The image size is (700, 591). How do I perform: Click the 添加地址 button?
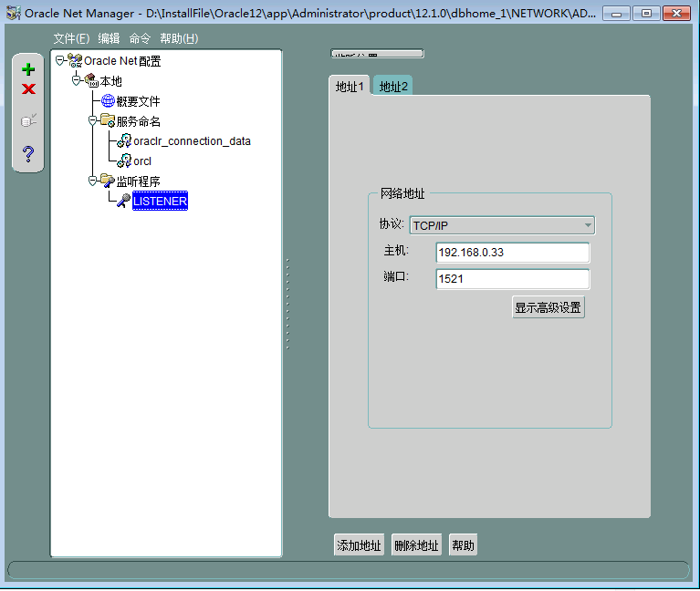point(359,545)
